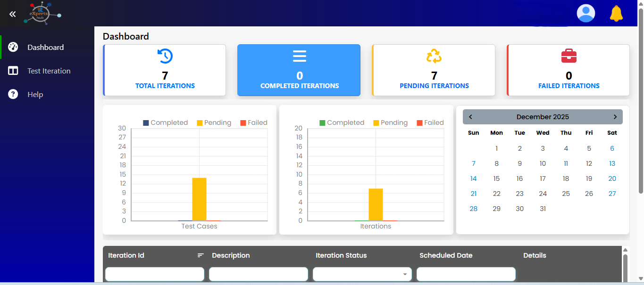Screen dimensions: 644x285
Task: Select December 17 in the calendar
Action: (x=543, y=179)
